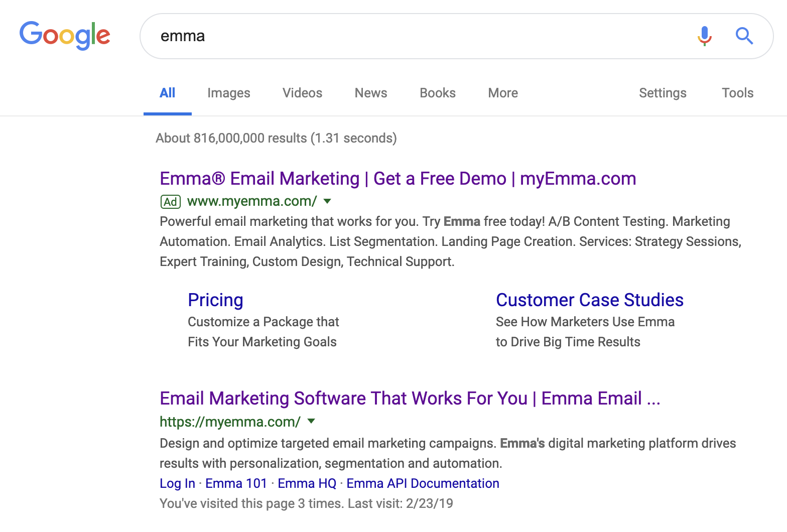The image size is (787, 532).
Task: Open the Pricing sitelink
Action: [215, 300]
